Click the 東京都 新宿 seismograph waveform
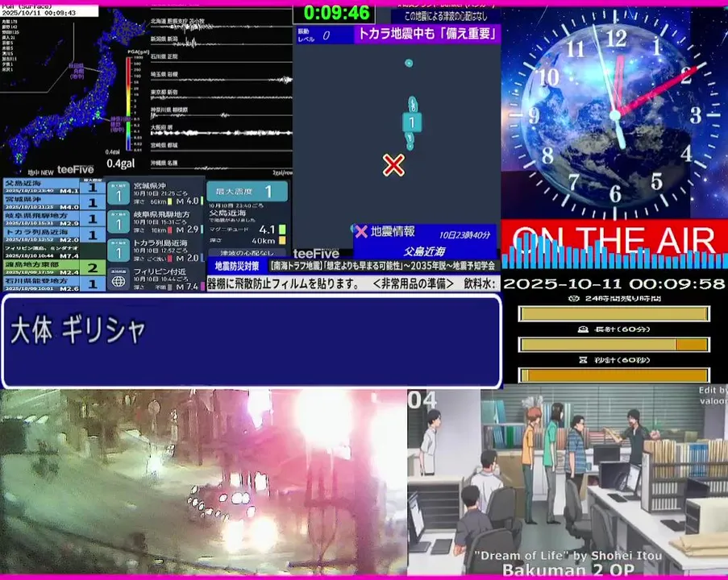The image size is (728, 580). point(221,96)
